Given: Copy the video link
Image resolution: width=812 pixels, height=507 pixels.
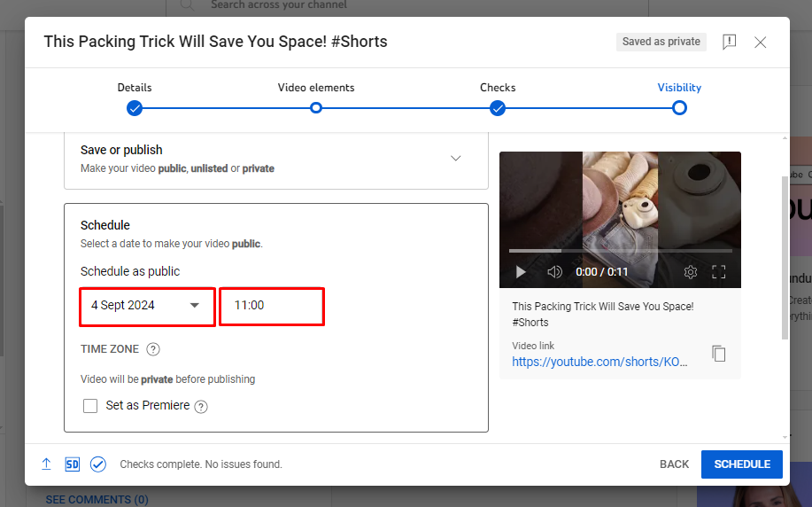Looking at the screenshot, I should [x=718, y=354].
